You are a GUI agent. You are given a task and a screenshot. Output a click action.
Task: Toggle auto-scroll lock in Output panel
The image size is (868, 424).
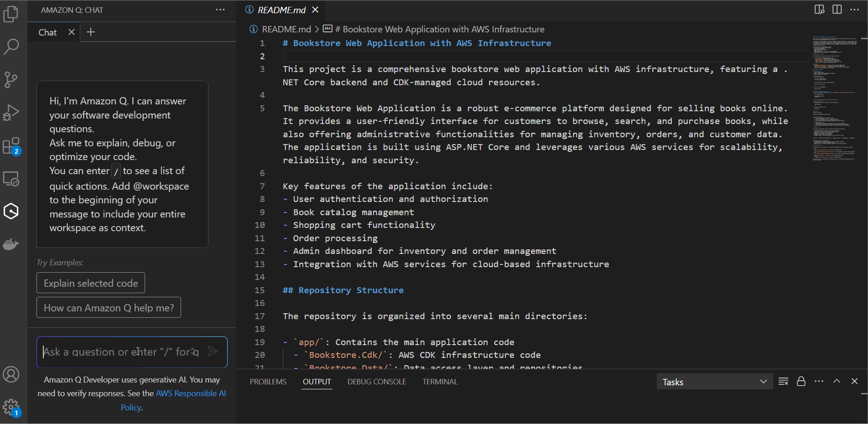point(801,382)
